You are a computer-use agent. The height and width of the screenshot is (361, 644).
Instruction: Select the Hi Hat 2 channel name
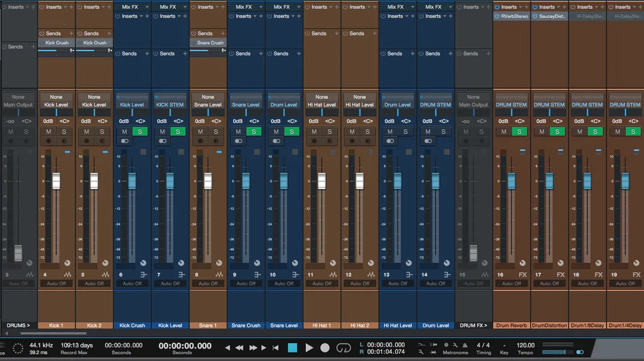click(360, 325)
